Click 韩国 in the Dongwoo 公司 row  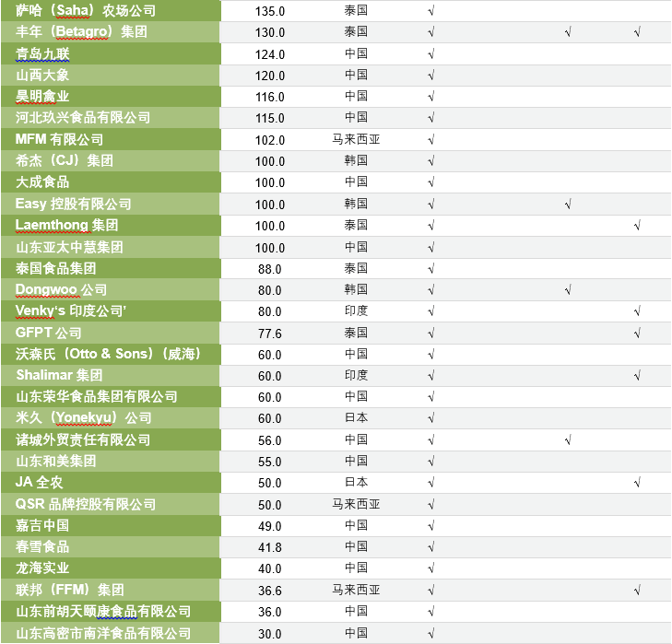(x=356, y=289)
